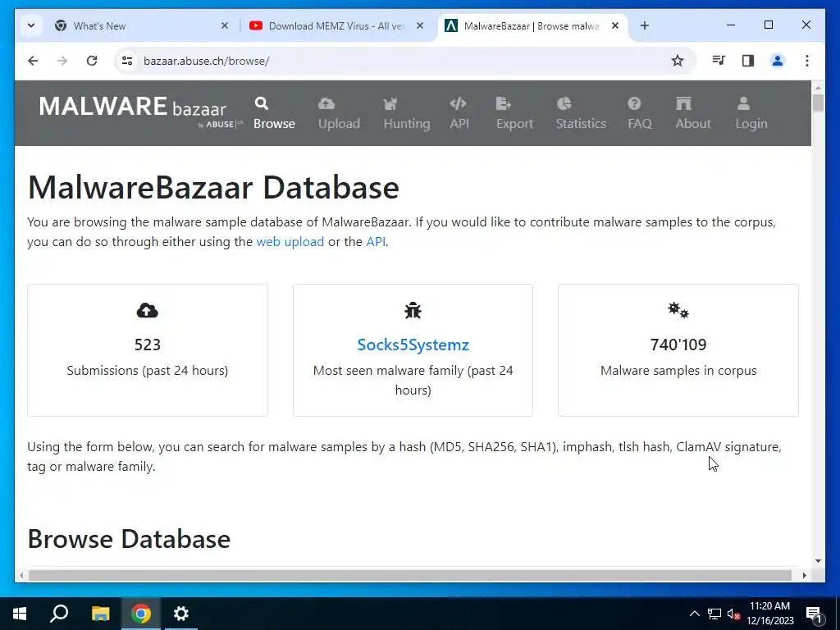Image resolution: width=840 pixels, height=630 pixels.
Task: Open the FAQ page
Action: point(640,113)
